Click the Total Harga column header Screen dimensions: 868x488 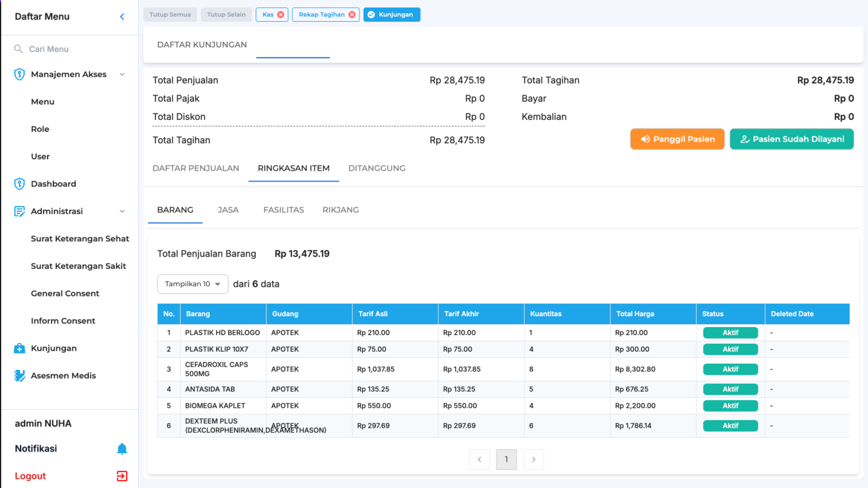tap(653, 314)
